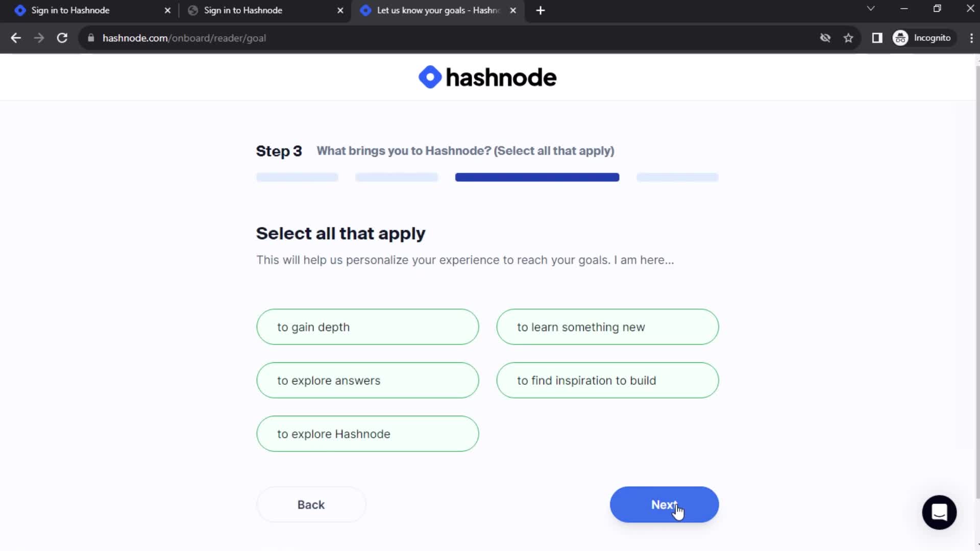The height and width of the screenshot is (551, 980).
Task: Click the browser forward navigation arrow
Action: coord(38,38)
